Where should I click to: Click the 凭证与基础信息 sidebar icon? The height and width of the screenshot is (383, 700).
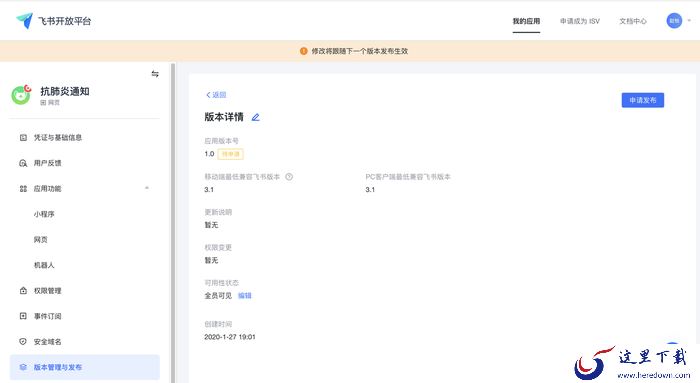(23, 137)
